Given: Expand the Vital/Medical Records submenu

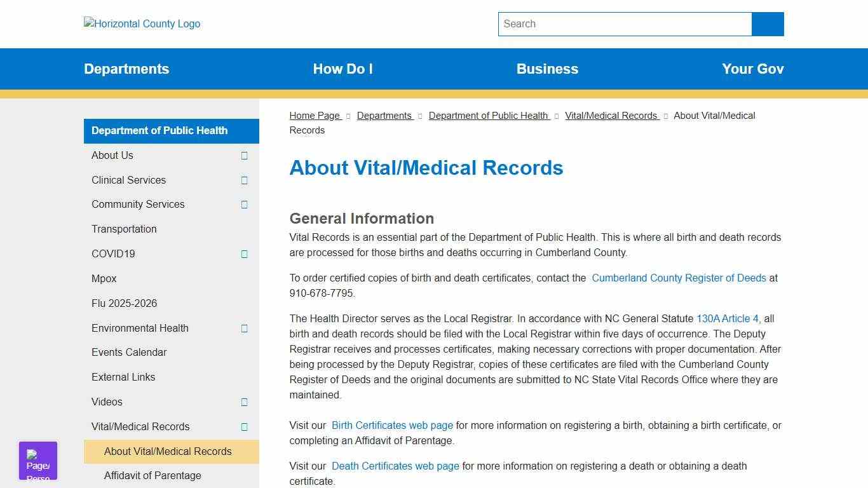Looking at the screenshot, I should pos(244,427).
